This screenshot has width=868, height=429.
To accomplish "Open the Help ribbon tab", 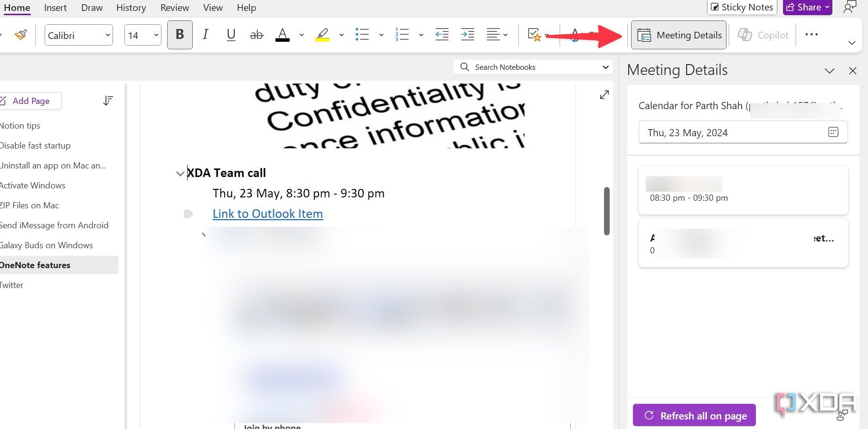I will pos(246,8).
